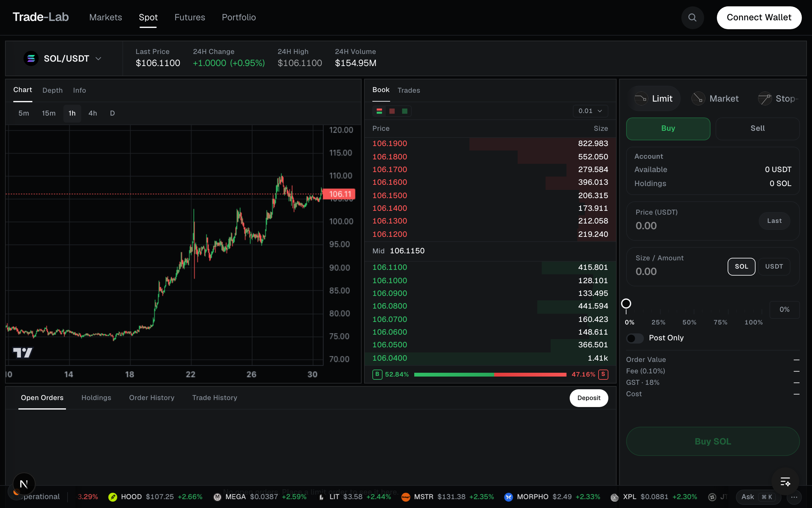
Task: Select the 4h chart interval
Action: click(93, 113)
